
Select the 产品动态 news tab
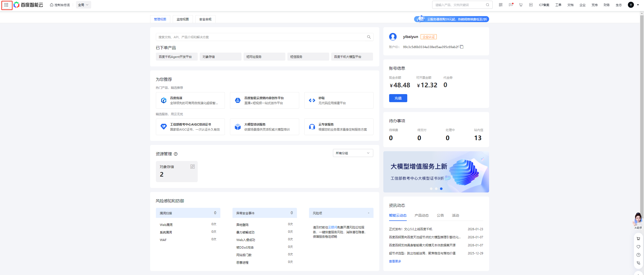pyautogui.click(x=422, y=216)
